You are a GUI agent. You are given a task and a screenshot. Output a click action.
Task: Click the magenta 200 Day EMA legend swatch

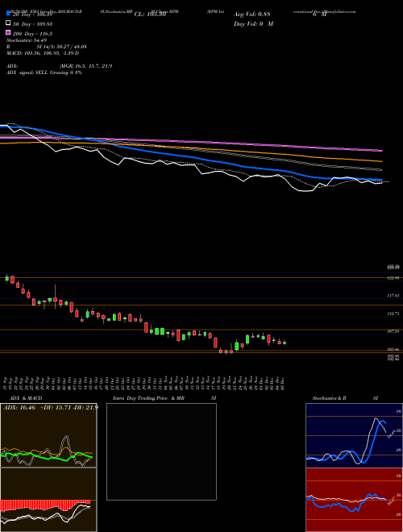(x=8, y=33)
